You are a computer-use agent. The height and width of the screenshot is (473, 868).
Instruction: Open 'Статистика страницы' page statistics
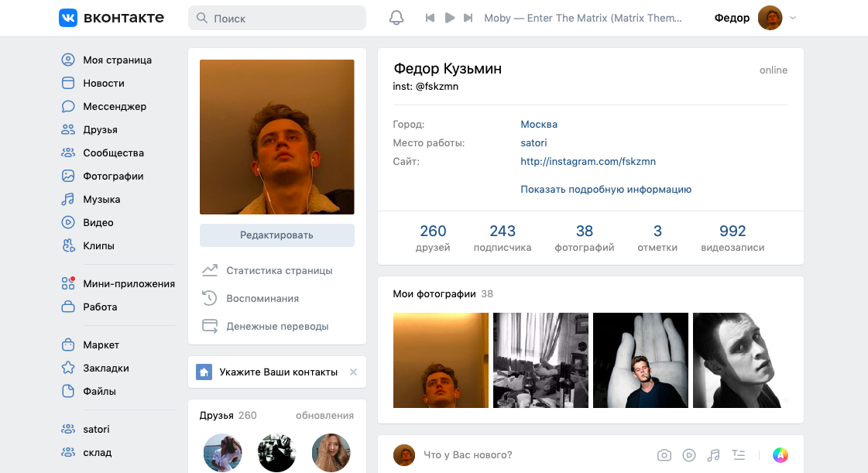click(x=279, y=270)
